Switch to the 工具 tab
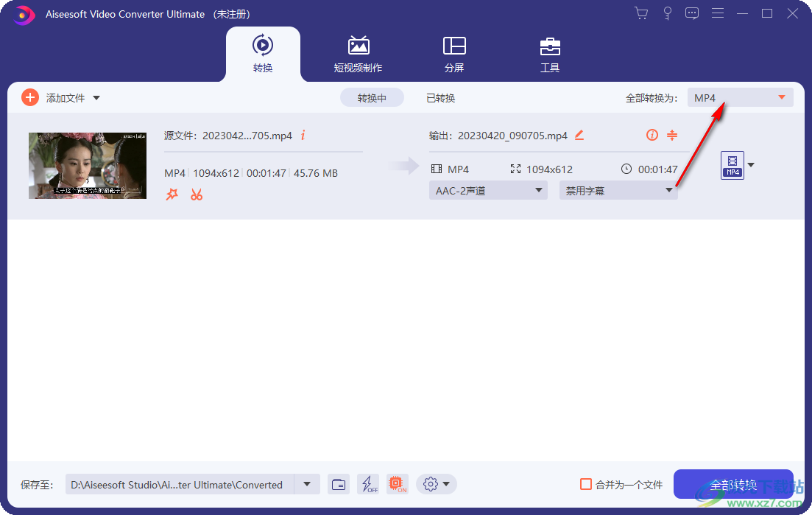 pos(550,54)
